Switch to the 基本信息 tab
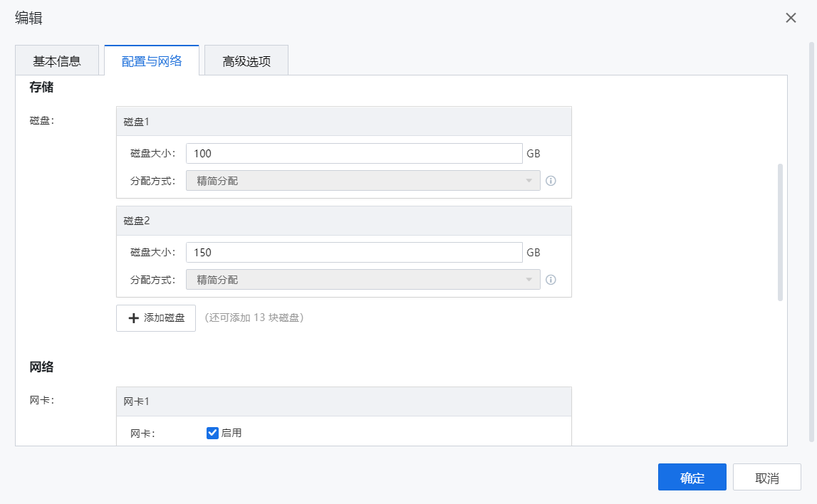Screen dimensions: 817x504 (x=57, y=61)
